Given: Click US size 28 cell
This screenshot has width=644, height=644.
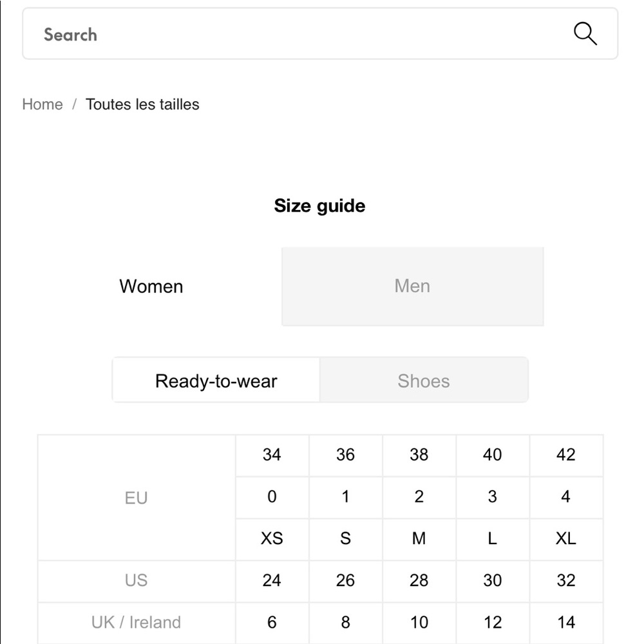Looking at the screenshot, I should 419,581.
